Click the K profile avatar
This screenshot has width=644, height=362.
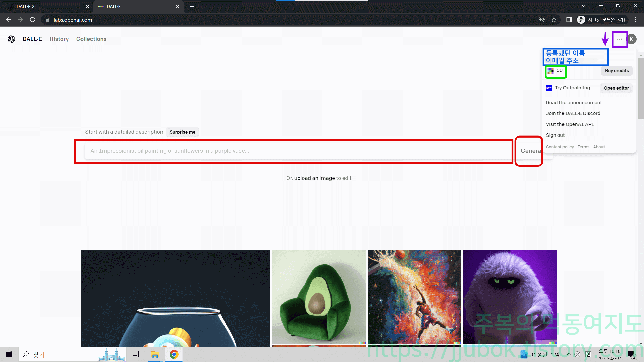point(632,39)
